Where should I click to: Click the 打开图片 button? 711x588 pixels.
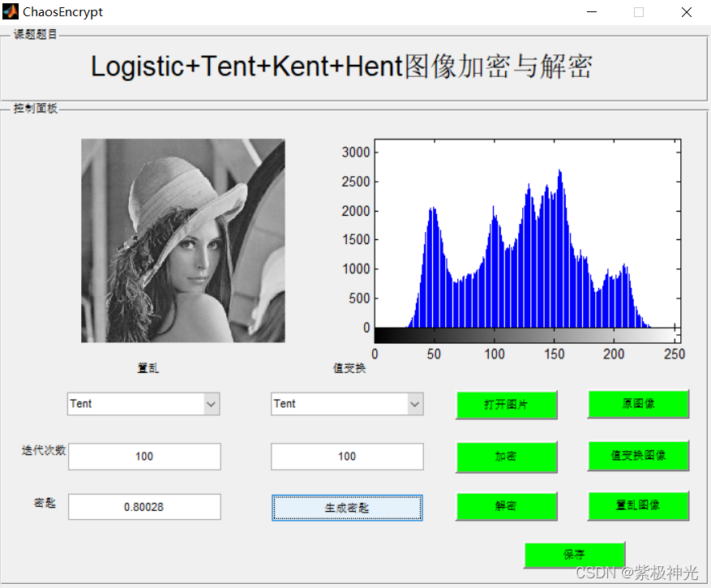click(506, 405)
